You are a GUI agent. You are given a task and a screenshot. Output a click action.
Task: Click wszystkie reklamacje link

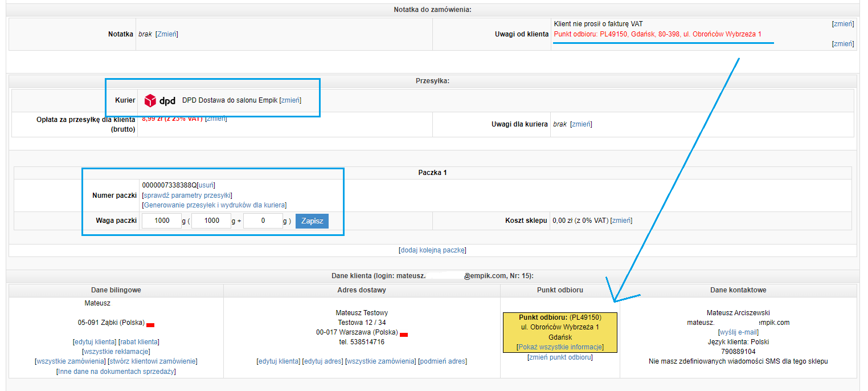116,352
